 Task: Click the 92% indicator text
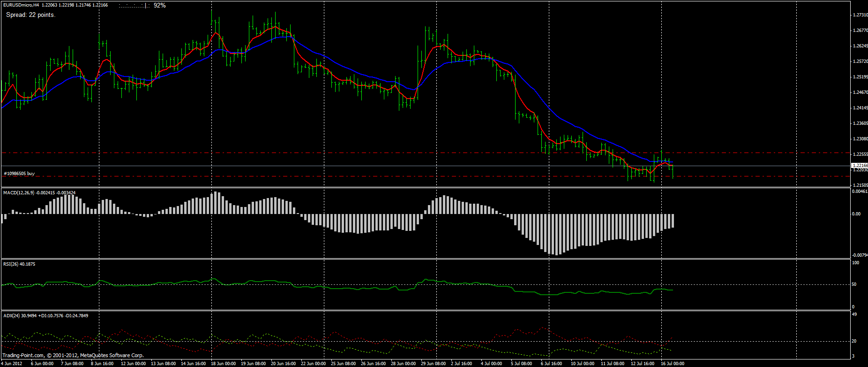click(160, 5)
